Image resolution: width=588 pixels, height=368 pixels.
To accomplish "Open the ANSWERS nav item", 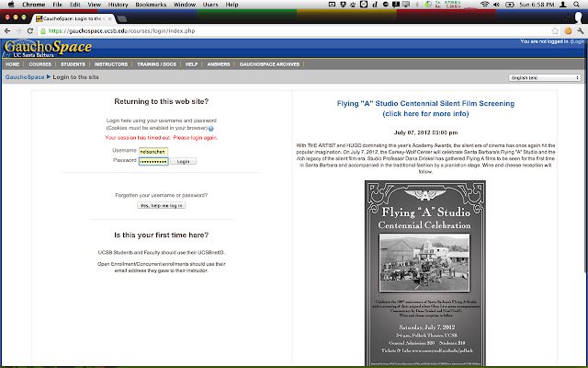I will [x=219, y=64].
